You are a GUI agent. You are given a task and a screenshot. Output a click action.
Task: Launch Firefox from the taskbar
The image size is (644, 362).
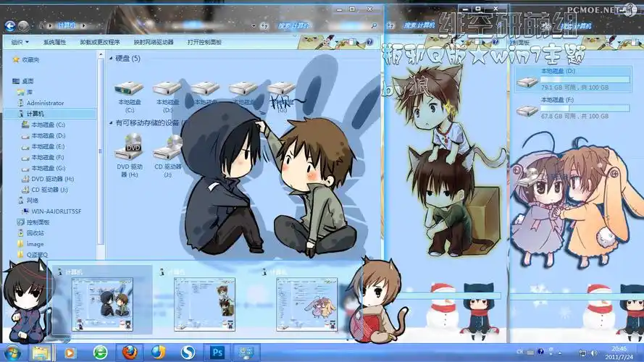point(130,353)
